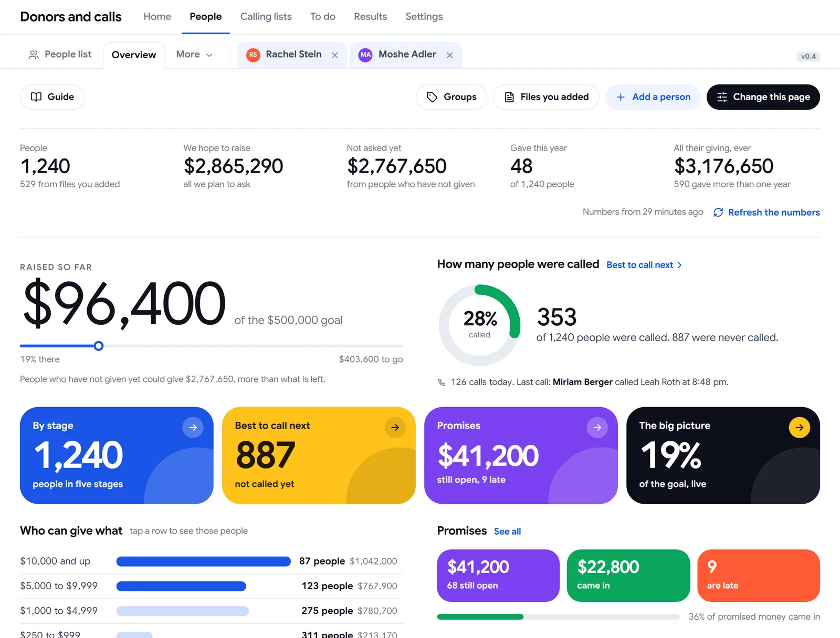Click the promised money came in progress bar

[x=558, y=617]
